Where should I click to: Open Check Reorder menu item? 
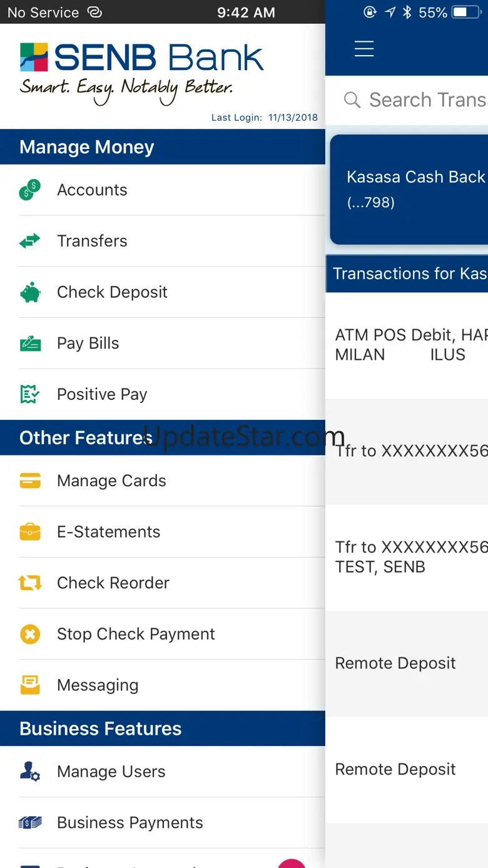click(x=163, y=583)
